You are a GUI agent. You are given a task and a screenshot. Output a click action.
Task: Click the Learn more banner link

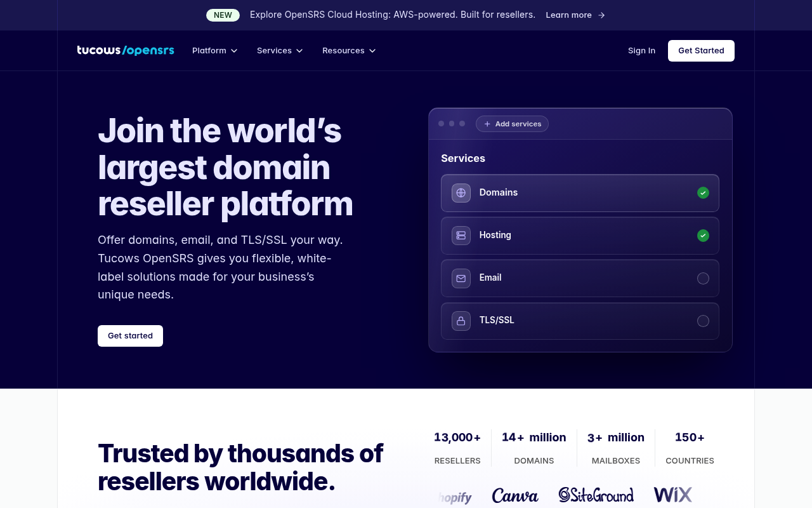point(575,15)
